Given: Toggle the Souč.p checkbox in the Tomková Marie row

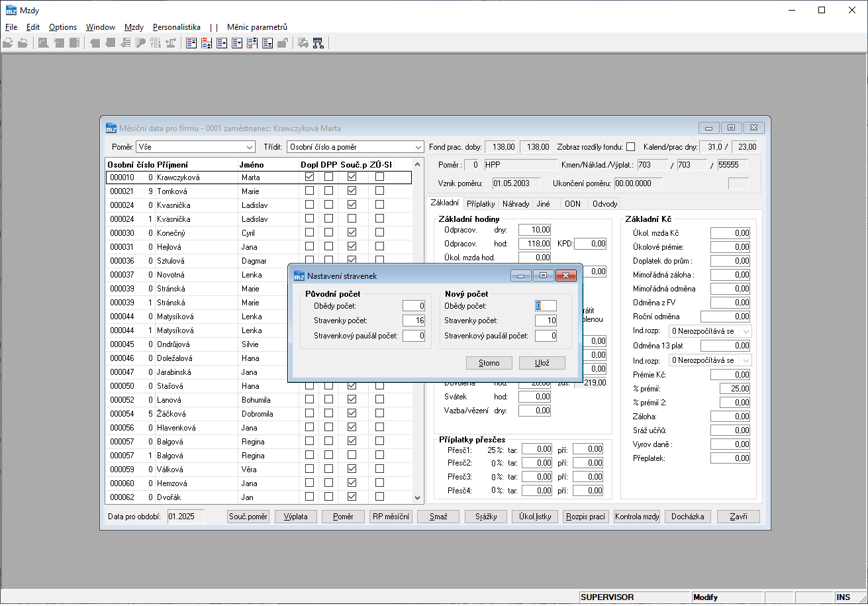Looking at the screenshot, I should click(x=352, y=191).
